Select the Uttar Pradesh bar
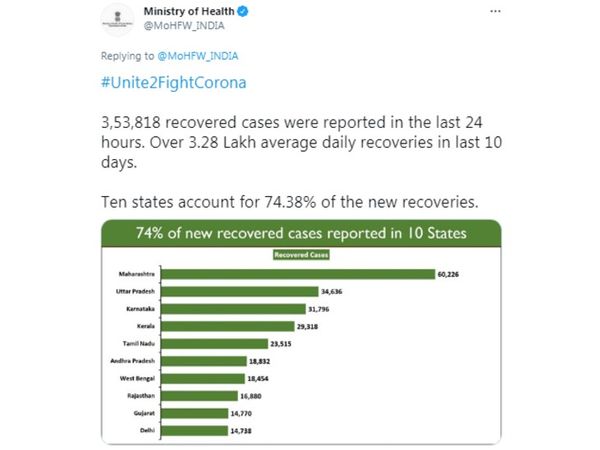 [x=240, y=292]
